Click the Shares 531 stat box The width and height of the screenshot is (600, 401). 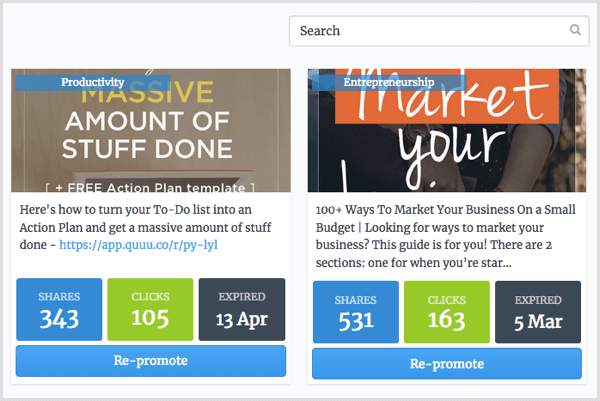coord(355,314)
